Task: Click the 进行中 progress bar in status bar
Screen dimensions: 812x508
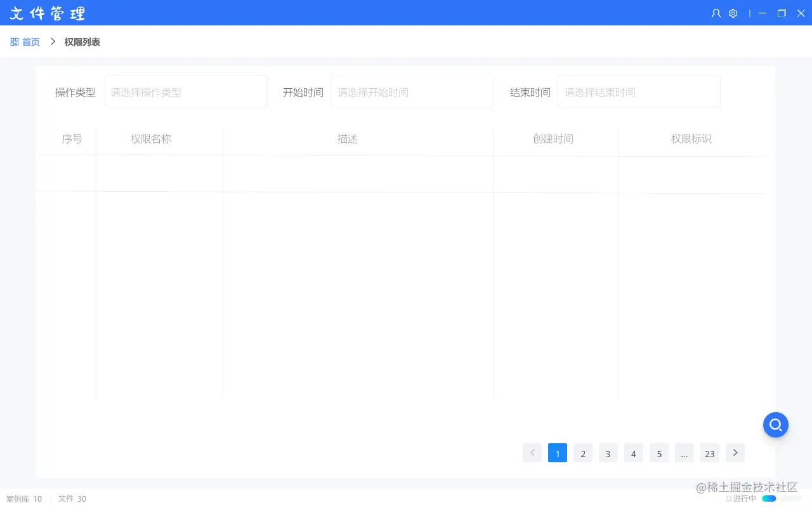Action: (782, 498)
